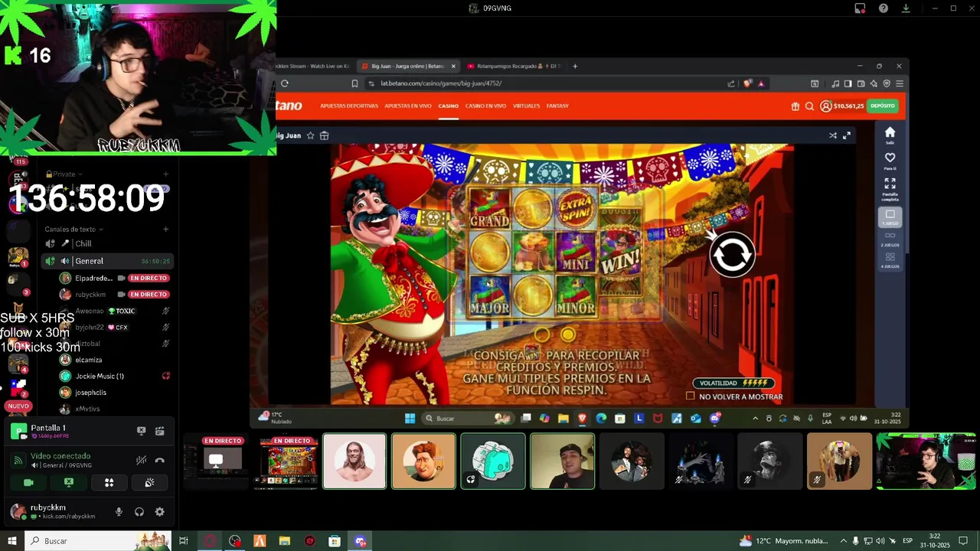Mute the microphone for rubyckkm
Screen dimensions: 980x551
119,512
